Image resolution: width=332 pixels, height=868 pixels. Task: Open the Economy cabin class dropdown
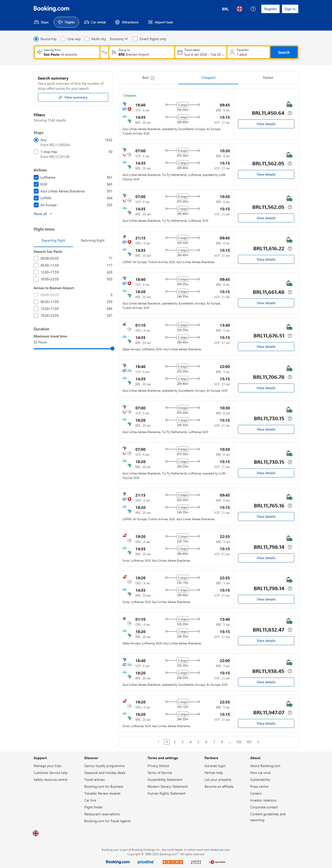coord(119,39)
